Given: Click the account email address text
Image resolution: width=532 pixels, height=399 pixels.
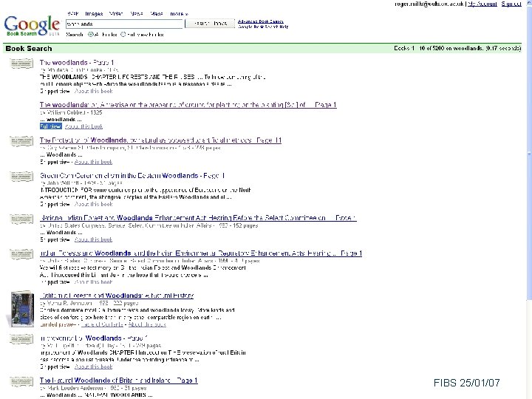Looking at the screenshot, I should click(429, 4).
